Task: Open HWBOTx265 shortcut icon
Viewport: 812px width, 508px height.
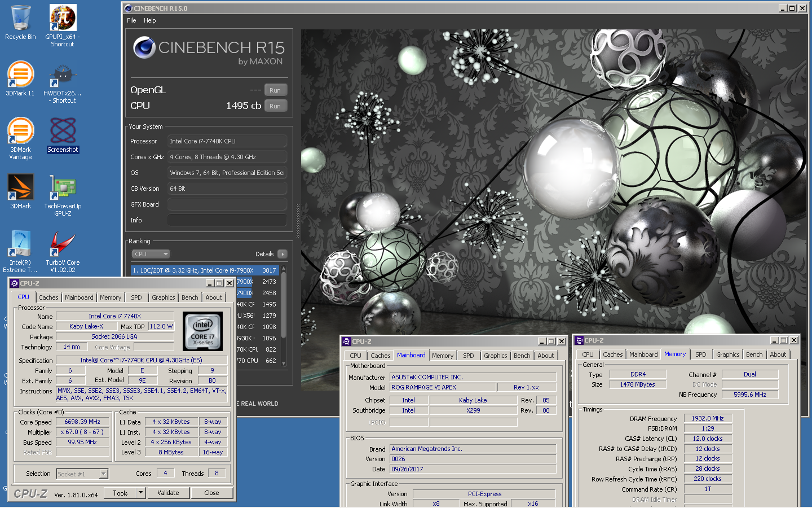Action: pos(63,82)
